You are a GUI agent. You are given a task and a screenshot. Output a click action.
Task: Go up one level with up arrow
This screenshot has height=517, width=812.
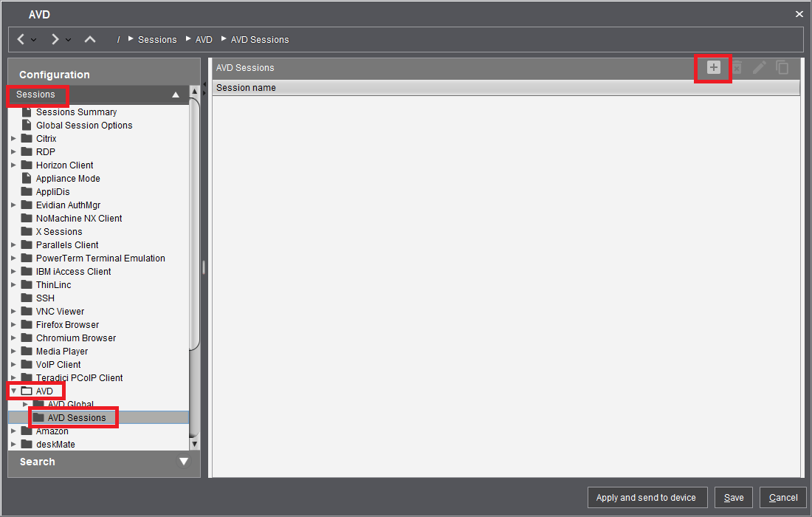click(90, 39)
